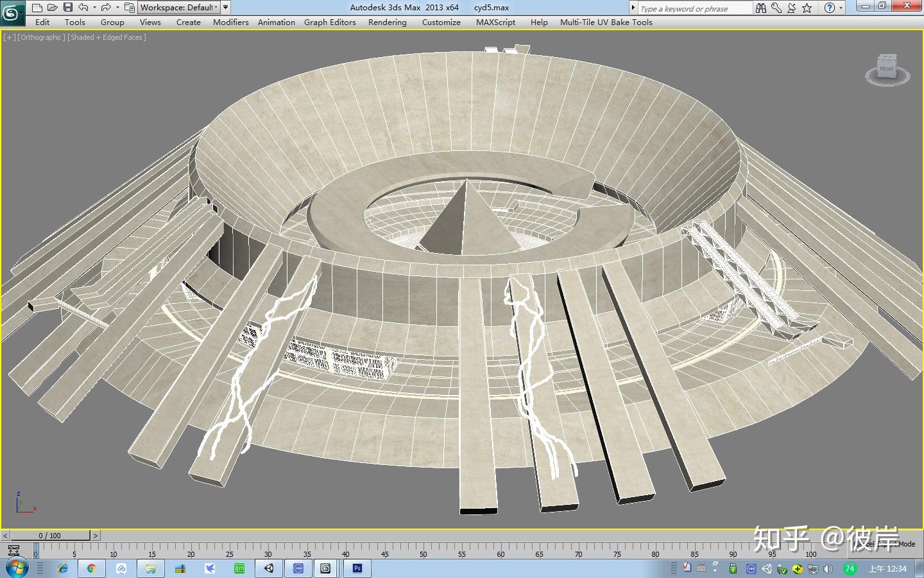Open the MAXScript menu
924x578 pixels.
coord(496,22)
